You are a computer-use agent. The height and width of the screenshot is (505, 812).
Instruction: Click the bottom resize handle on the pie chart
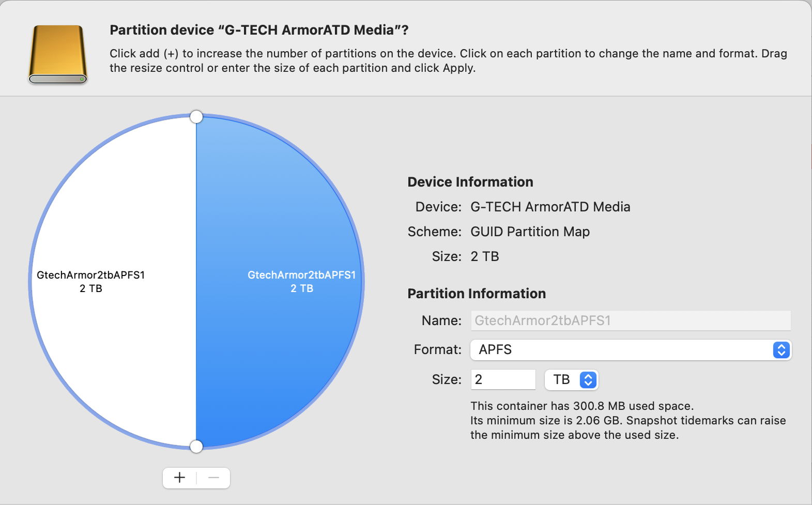[196, 446]
